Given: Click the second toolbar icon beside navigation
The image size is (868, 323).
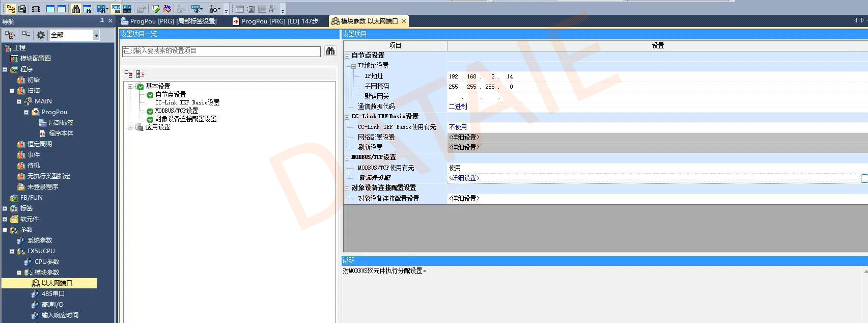Looking at the screenshot, I should point(22,9).
